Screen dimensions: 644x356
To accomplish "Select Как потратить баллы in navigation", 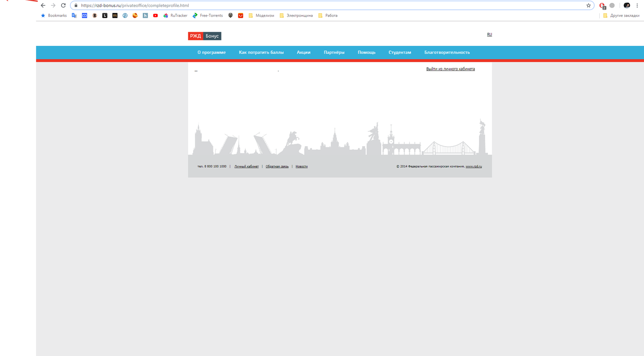I will point(261,52).
